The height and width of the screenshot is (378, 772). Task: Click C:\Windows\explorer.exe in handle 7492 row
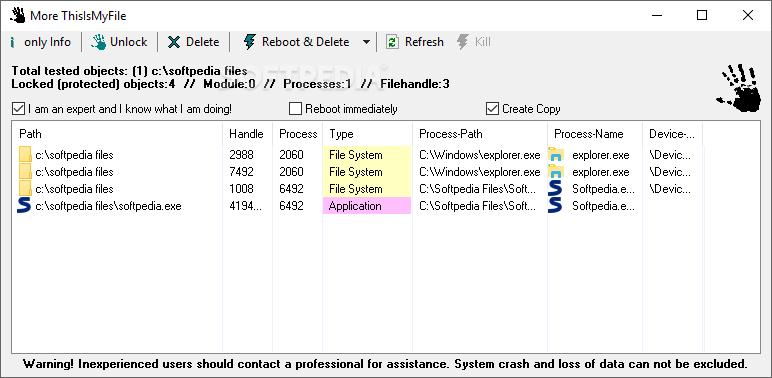480,172
